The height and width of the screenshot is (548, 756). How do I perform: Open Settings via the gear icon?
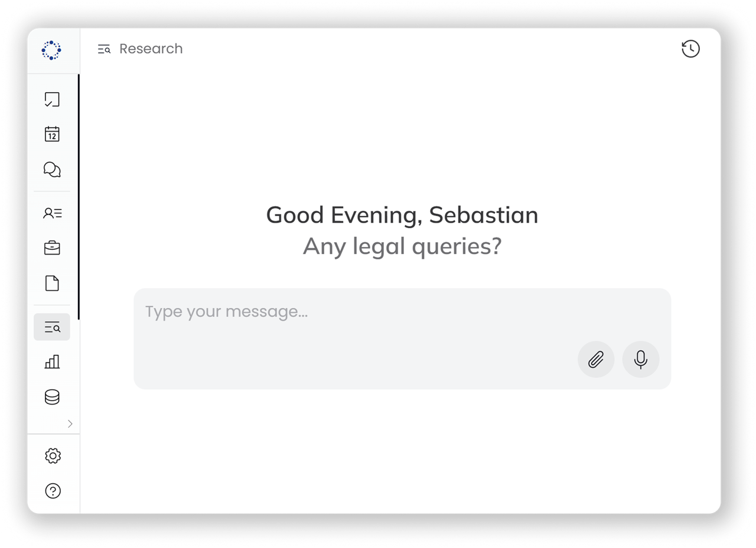point(53,456)
